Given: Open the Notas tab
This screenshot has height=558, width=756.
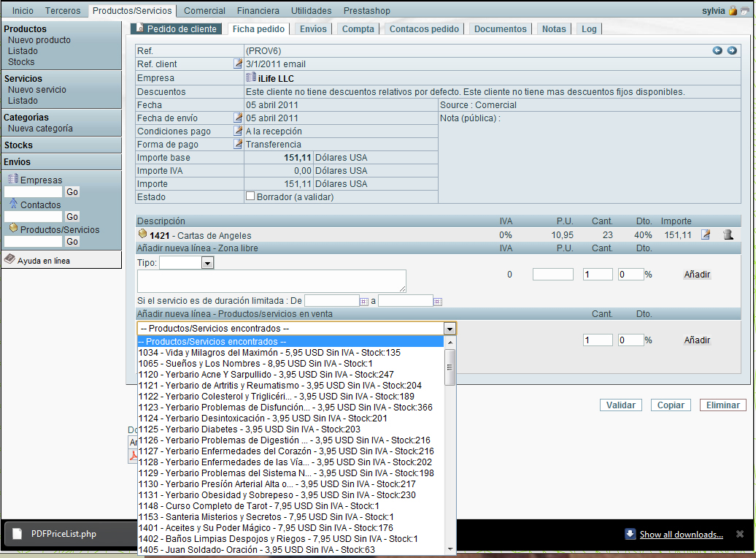Looking at the screenshot, I should pyautogui.click(x=554, y=29).
